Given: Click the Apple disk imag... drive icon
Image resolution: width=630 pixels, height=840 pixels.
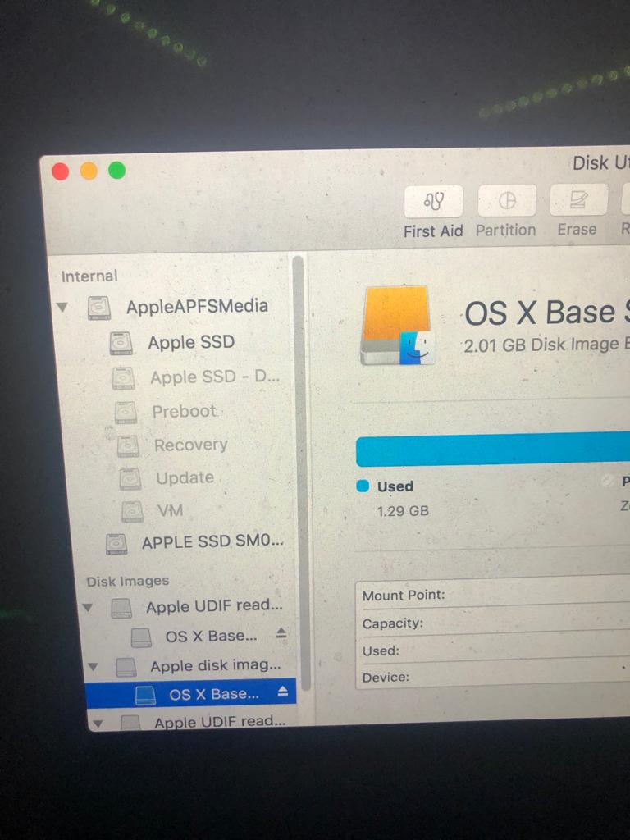Looking at the screenshot, I should point(126,667).
